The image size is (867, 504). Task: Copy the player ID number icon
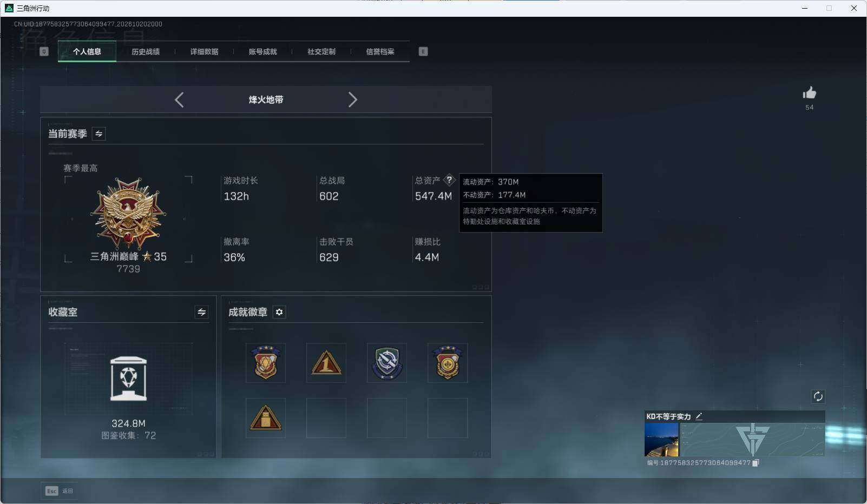[756, 463]
